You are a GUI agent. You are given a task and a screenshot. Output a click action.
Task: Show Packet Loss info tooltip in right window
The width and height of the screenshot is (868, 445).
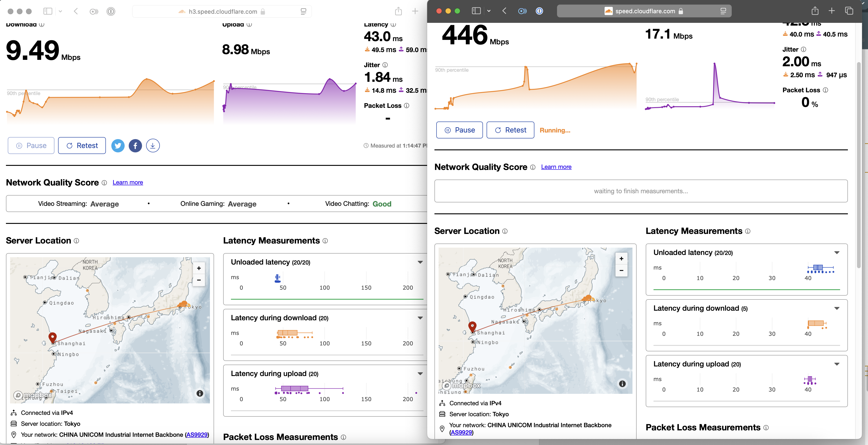(x=825, y=90)
